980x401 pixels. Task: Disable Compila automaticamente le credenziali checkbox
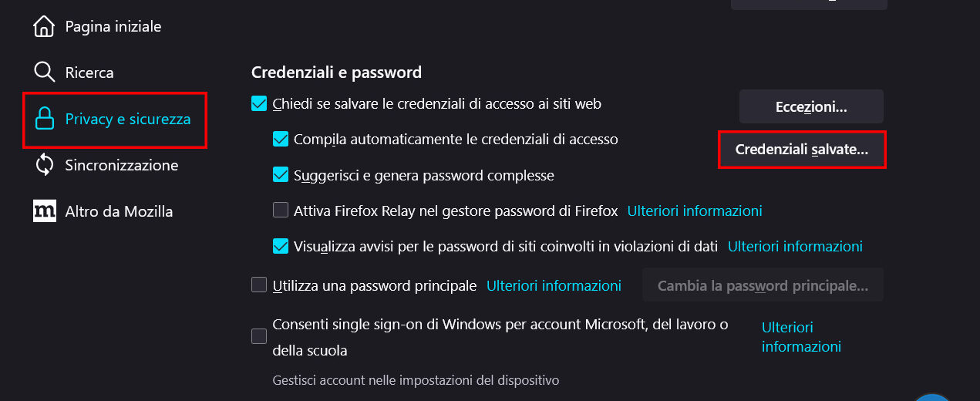tap(281, 140)
